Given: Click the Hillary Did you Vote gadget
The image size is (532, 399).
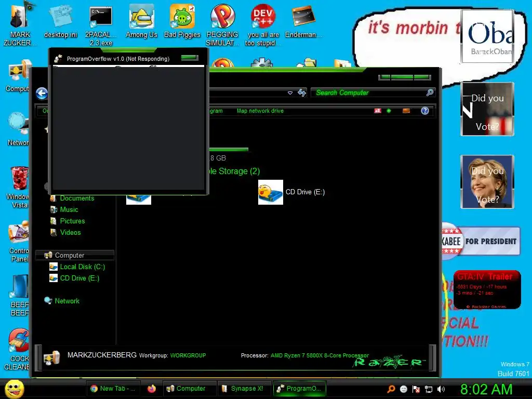Looking at the screenshot, I should [487, 182].
